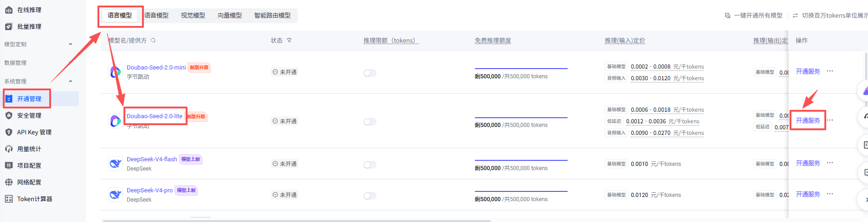Open 用量统计 in the sidebar

coord(29,149)
